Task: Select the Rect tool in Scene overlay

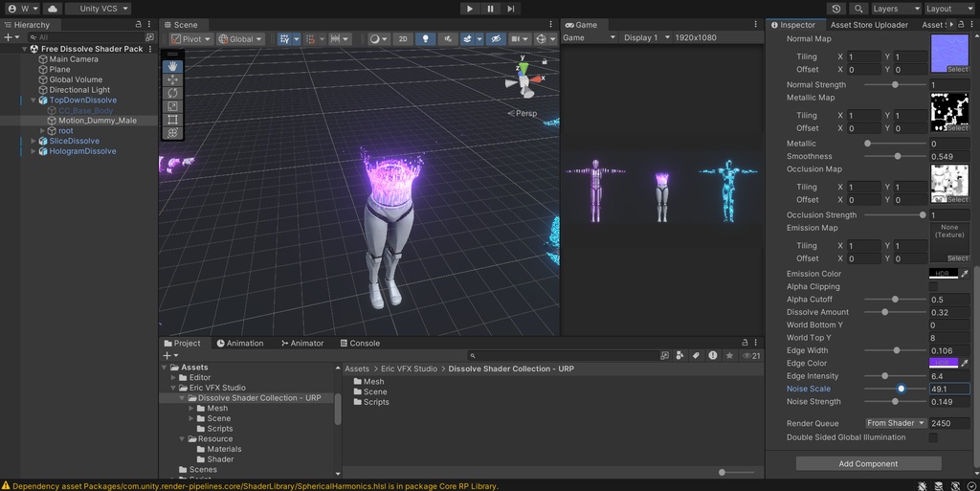Action: pyautogui.click(x=172, y=120)
